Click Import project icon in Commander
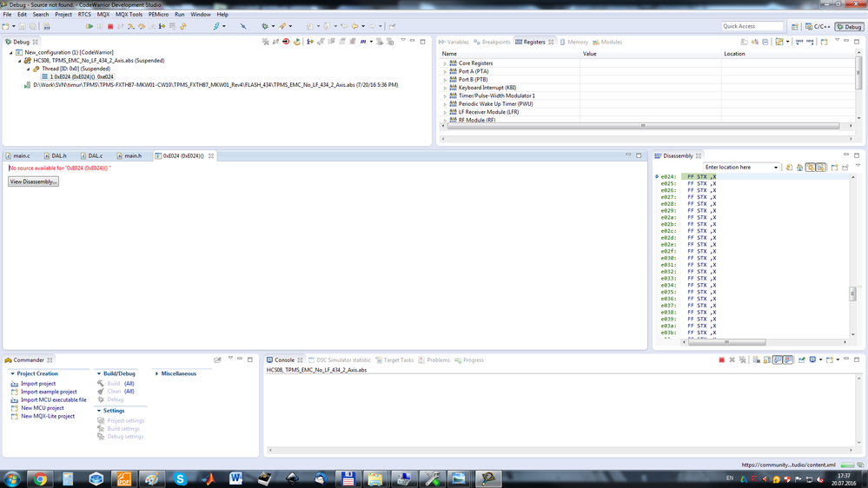Screen dimensions: 868x488 coord(15,384)
